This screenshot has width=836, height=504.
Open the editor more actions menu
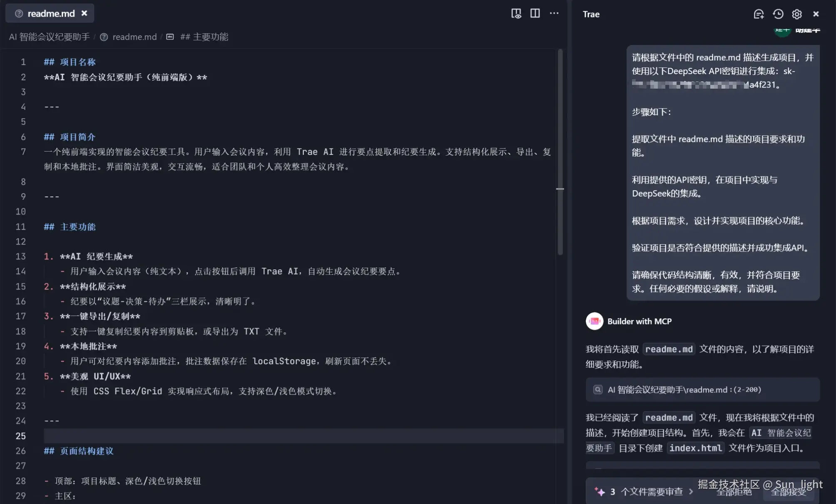click(554, 13)
